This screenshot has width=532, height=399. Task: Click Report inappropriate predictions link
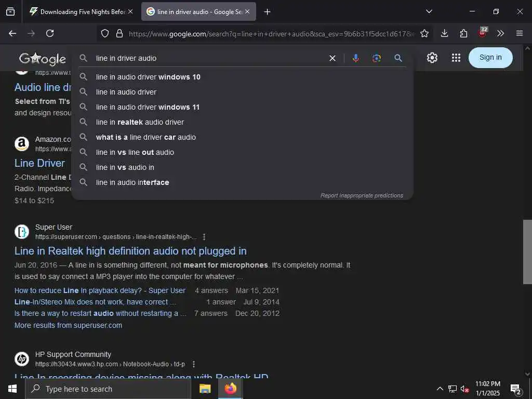[x=362, y=195]
